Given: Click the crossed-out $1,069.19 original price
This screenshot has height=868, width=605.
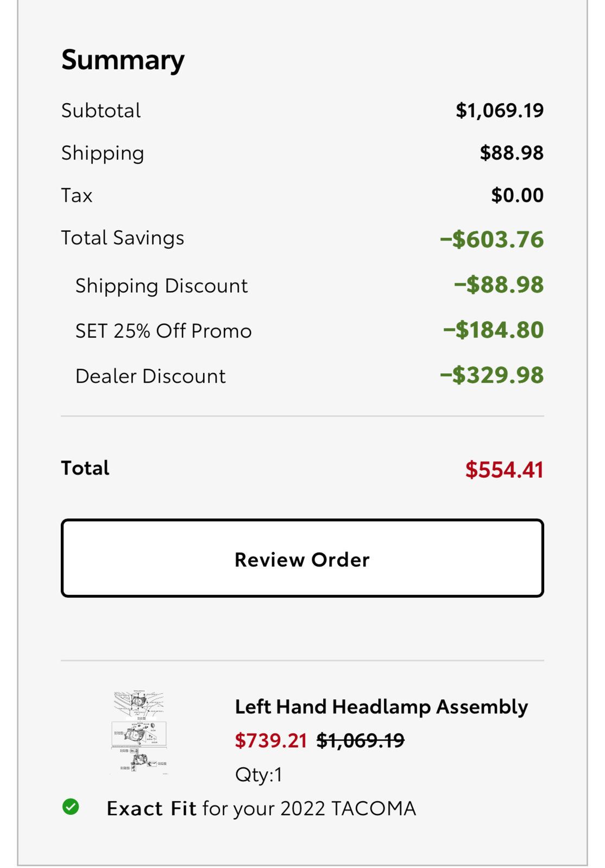Looking at the screenshot, I should point(361,740).
